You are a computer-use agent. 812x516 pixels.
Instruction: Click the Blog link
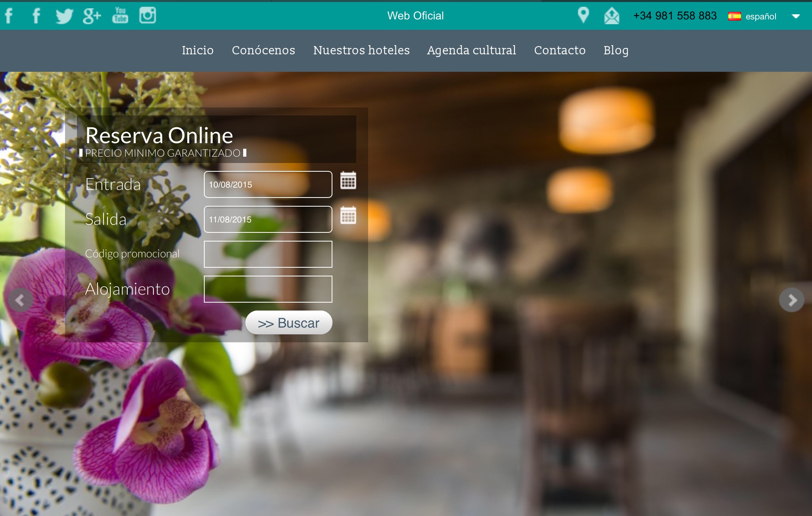[616, 50]
